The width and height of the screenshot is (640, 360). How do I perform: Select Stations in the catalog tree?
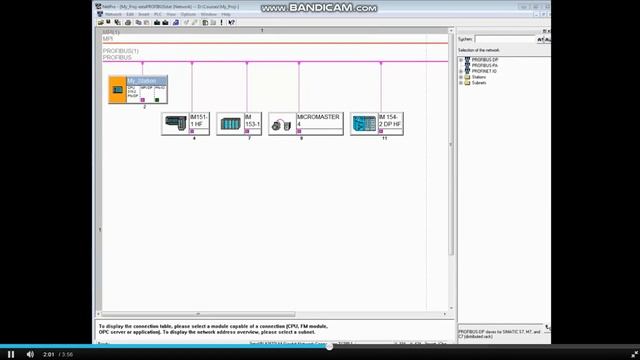[x=479, y=77]
